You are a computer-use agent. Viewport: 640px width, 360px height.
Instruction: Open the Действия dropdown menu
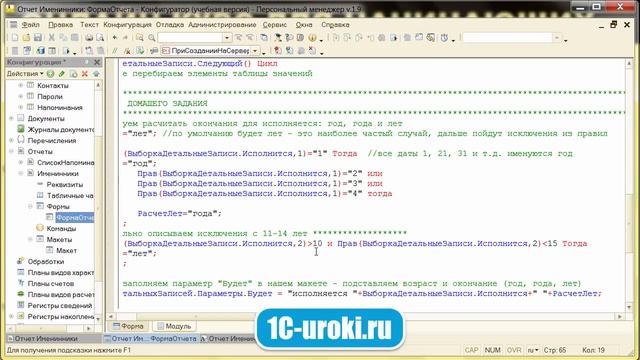coord(25,74)
